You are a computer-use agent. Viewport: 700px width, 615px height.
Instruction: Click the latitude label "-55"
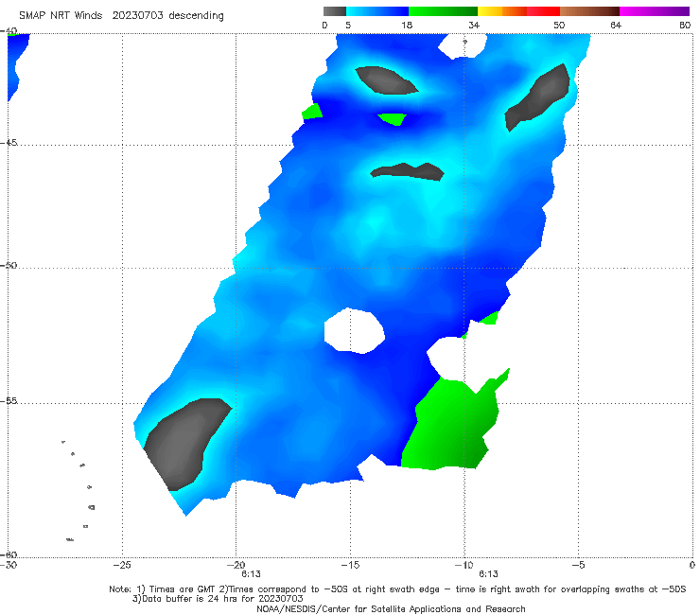click(x=9, y=400)
